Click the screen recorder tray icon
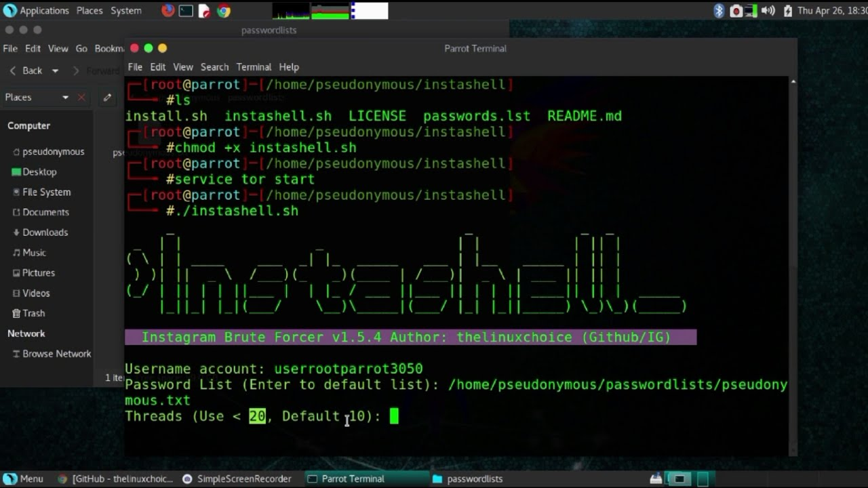This screenshot has height=488, width=868. click(736, 11)
